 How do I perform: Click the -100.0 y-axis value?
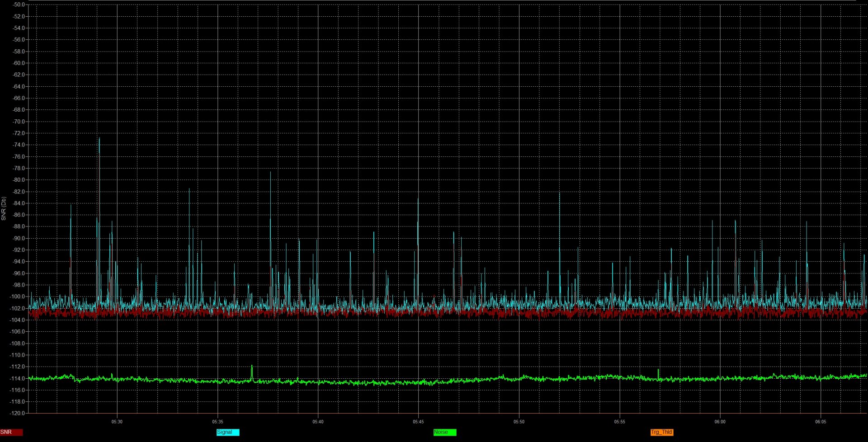pyautogui.click(x=17, y=296)
